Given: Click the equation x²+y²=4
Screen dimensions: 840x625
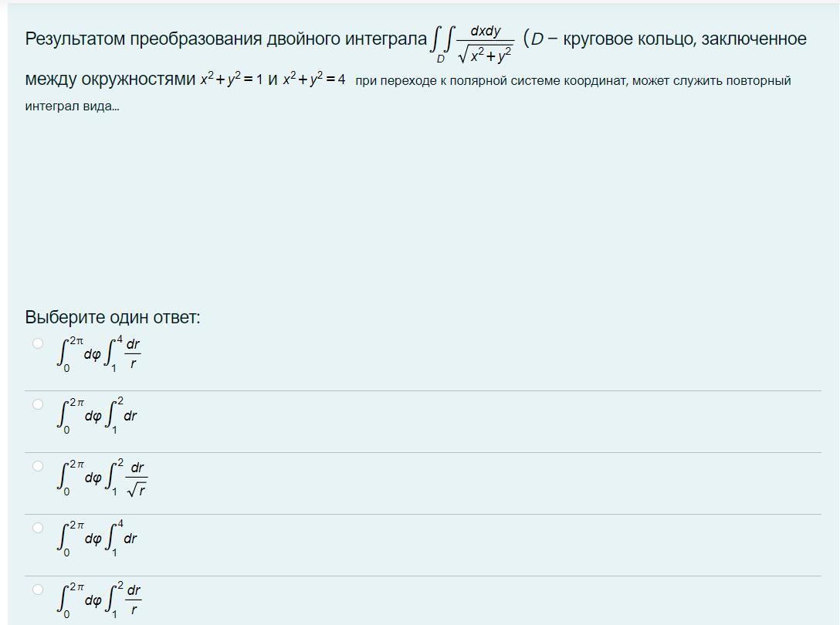Looking at the screenshot, I should [314, 80].
